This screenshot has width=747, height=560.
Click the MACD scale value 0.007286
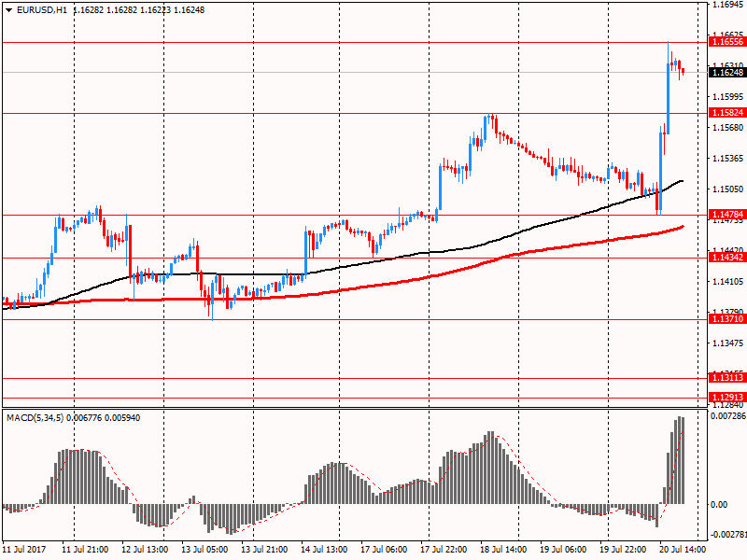728,416
